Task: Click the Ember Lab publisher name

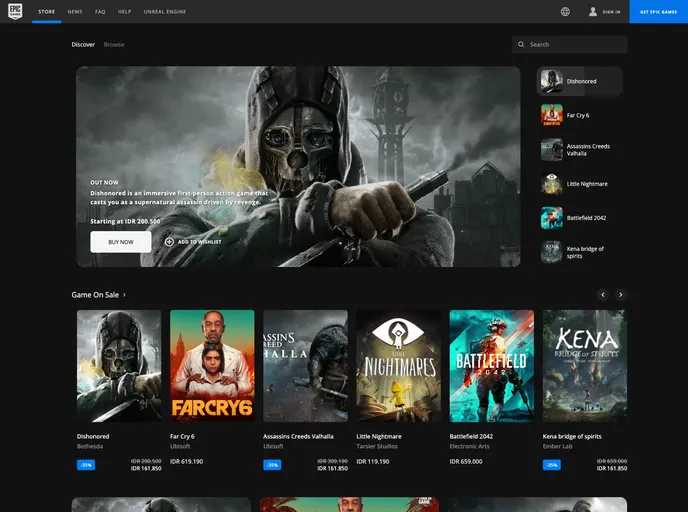Action: point(557,446)
